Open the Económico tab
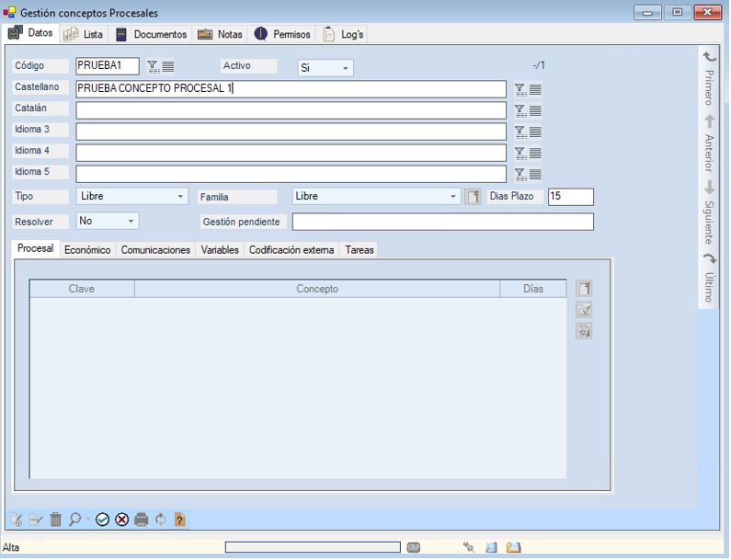Image resolution: width=731 pixels, height=560 pixels. (87, 250)
